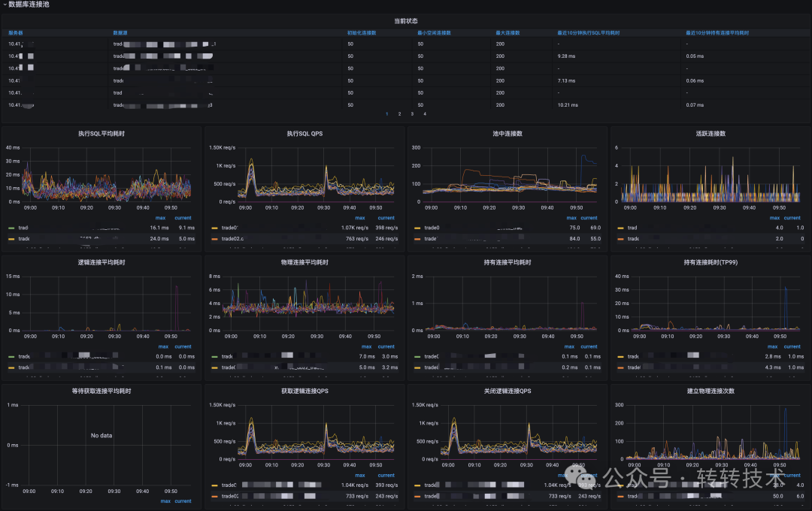Open the 持有连接耗时(TP99) panel title menu
812x511 pixels.
(710, 262)
